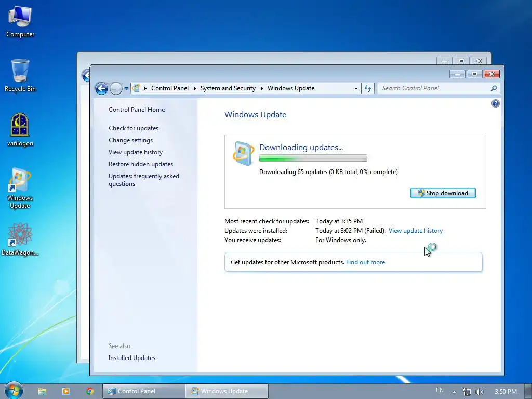Expand the arrow after System and Security

262,88
